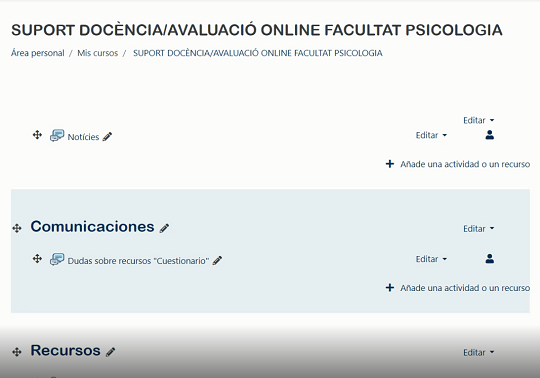Rename Comunicaciones section with pencil icon
Screen dimensions: 540x378
coord(164,228)
